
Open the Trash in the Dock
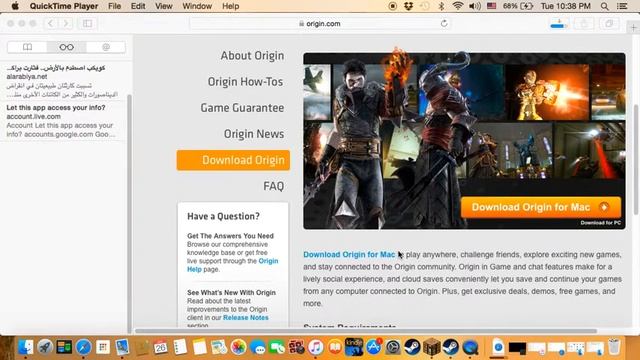coord(614,347)
